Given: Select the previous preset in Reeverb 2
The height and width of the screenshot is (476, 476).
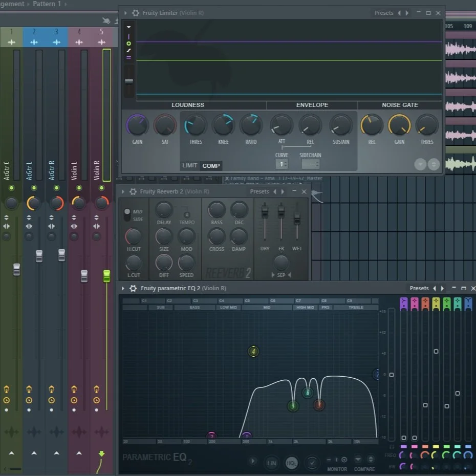Looking at the screenshot, I should point(275,191).
